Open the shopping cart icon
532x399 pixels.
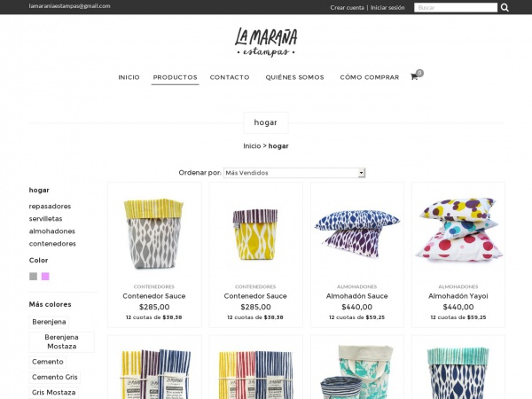click(x=414, y=76)
